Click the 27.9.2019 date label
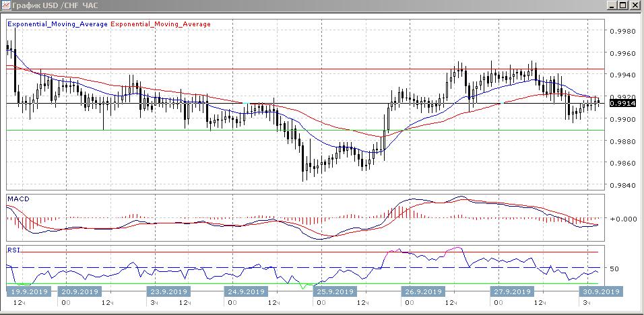 [512, 292]
